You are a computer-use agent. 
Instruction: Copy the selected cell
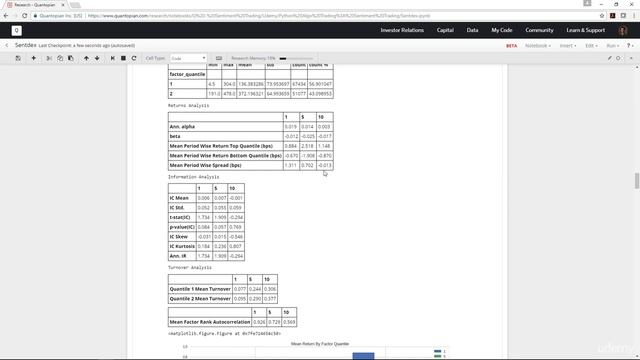60,58
